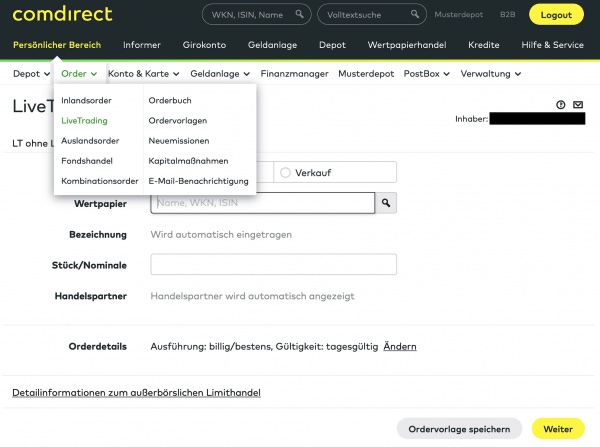Open the Girokonto main tab
The width and height of the screenshot is (600, 447).
point(204,45)
